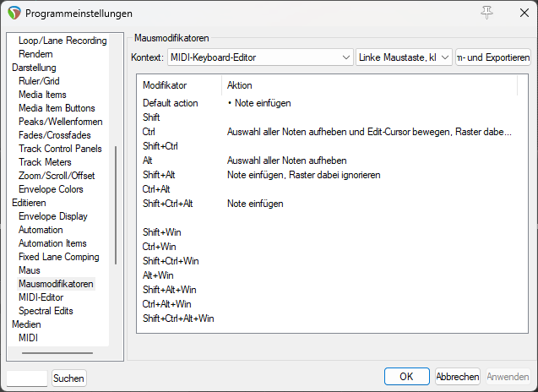Click the OK button
538x392 pixels.
click(407, 377)
